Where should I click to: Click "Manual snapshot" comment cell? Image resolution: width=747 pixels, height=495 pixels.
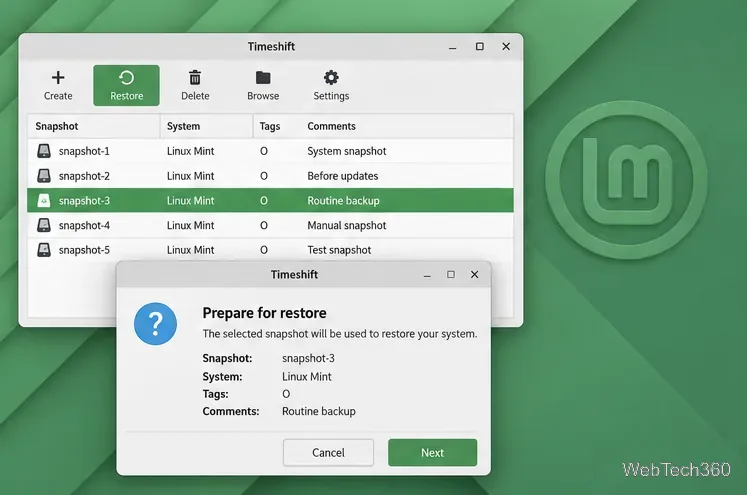pos(346,226)
